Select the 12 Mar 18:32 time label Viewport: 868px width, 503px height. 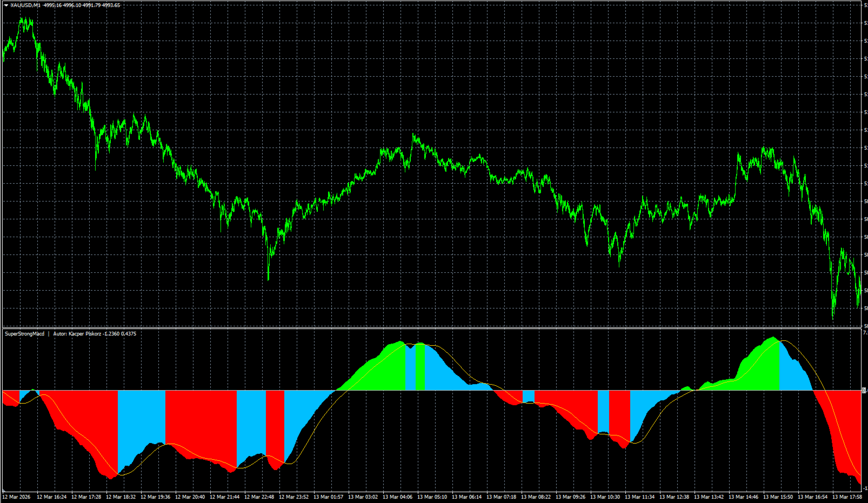pos(121,497)
